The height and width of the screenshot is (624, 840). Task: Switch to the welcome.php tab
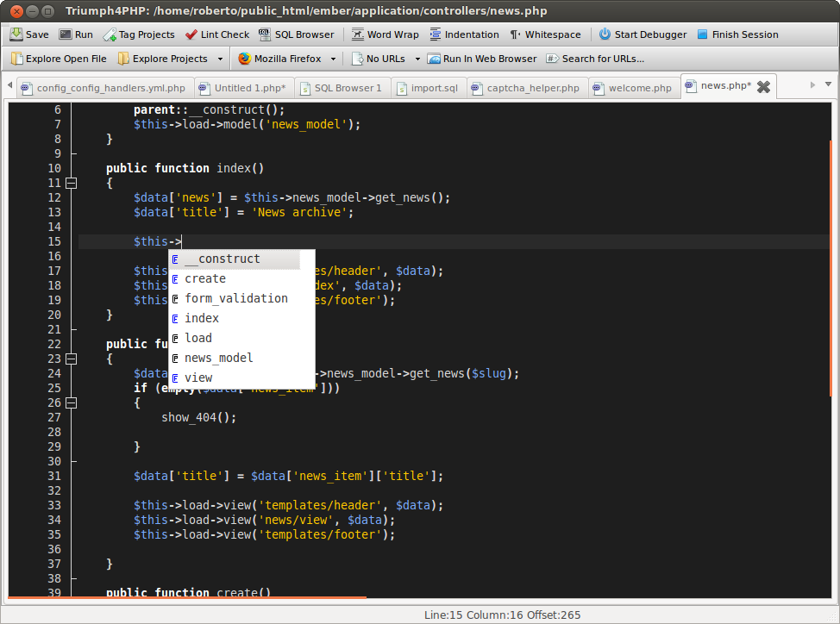coord(633,88)
